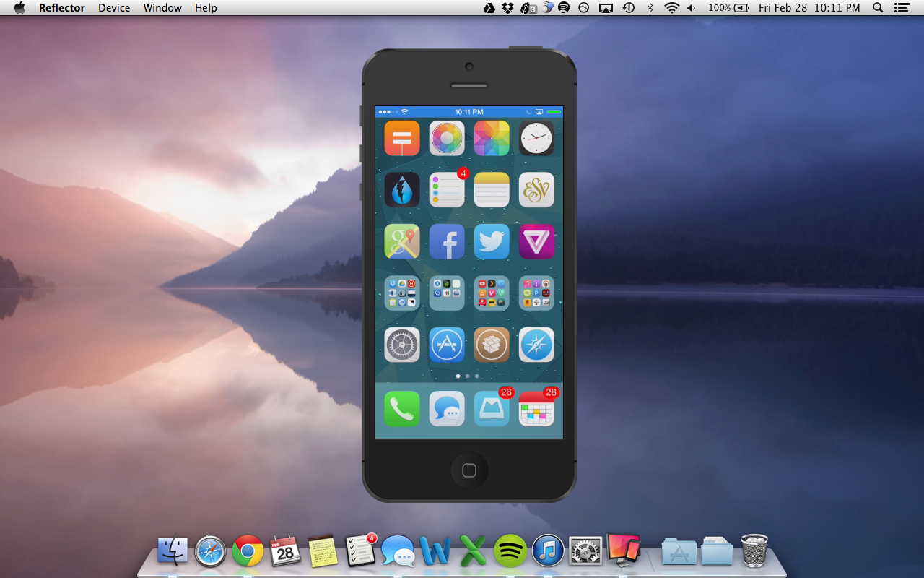The height and width of the screenshot is (578, 924).
Task: Open the Applications folder stack in the dock
Action: point(679,551)
